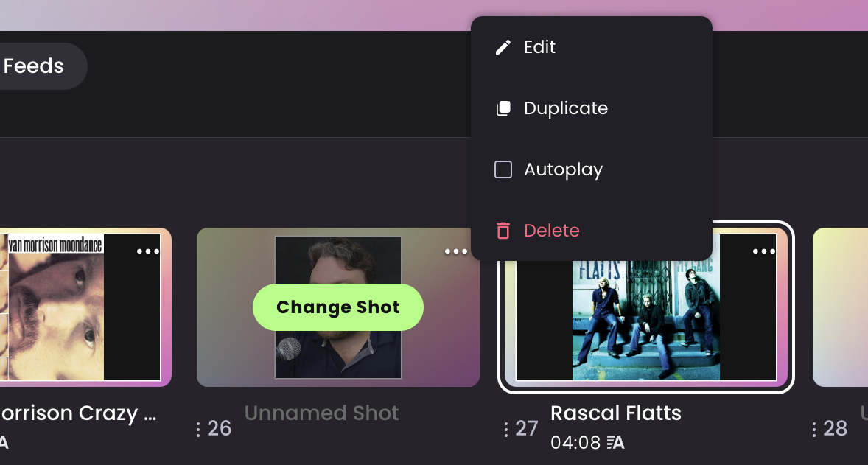Click the dotted handle beside shot 27
The image size is (868, 465).
506,429
